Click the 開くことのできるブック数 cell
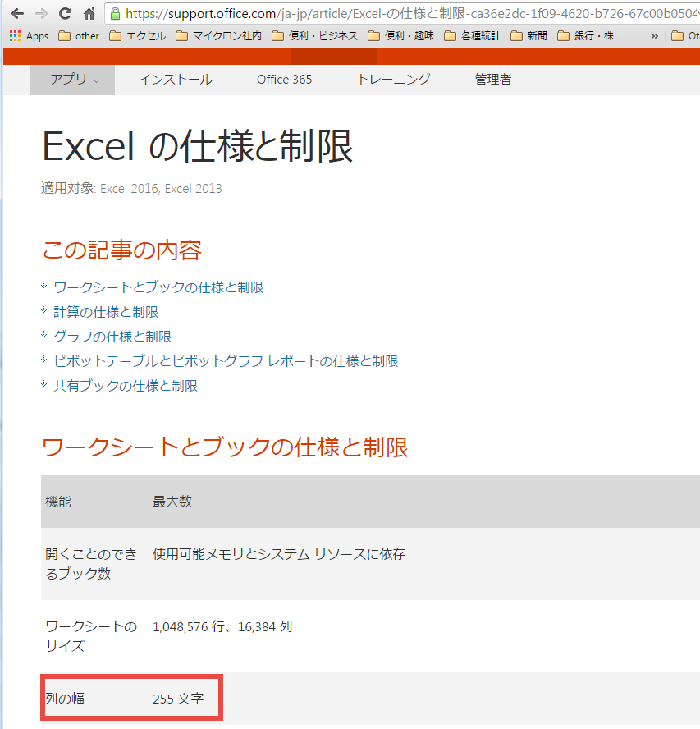700x729 pixels. pyautogui.click(x=92, y=563)
